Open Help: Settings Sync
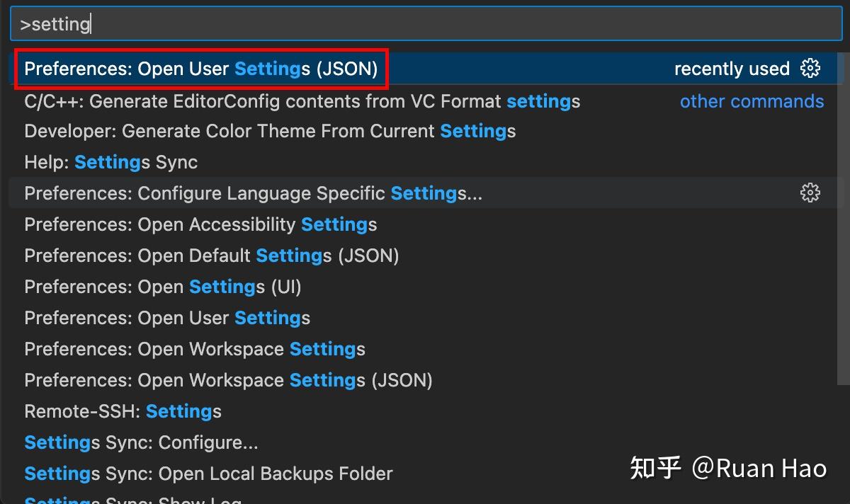 (110, 162)
